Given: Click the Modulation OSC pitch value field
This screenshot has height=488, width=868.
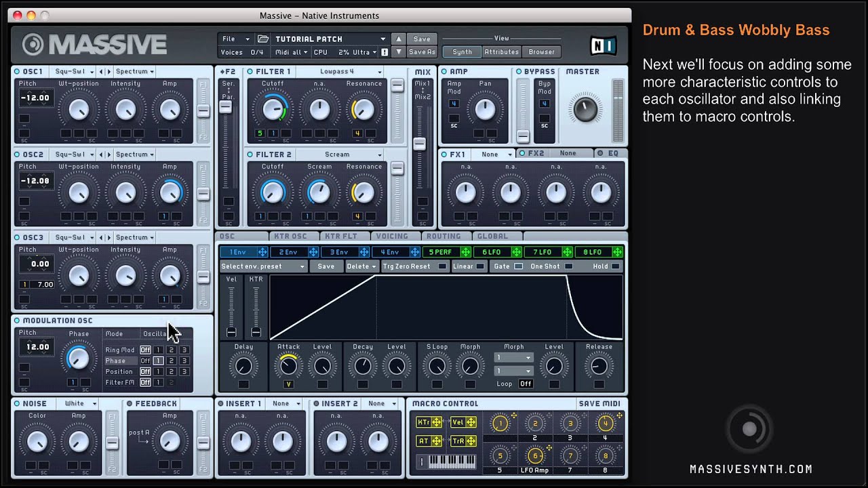Looking at the screenshot, I should (x=37, y=346).
